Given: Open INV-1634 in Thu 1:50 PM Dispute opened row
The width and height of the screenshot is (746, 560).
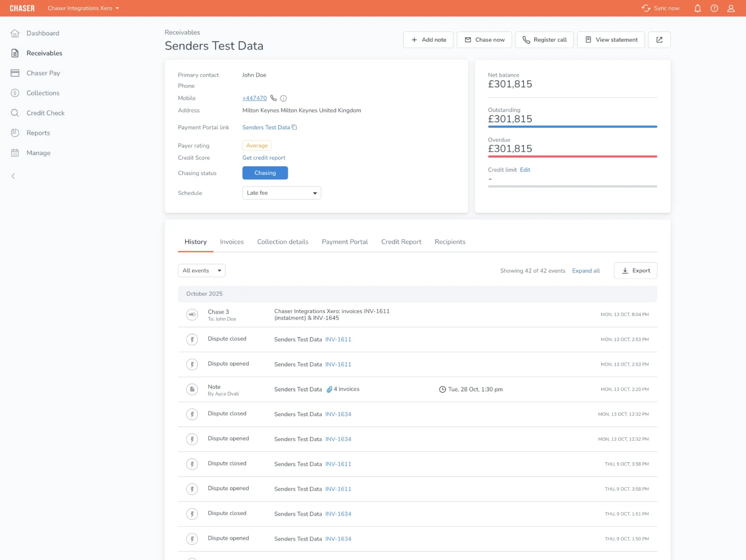Looking at the screenshot, I should coord(338,539).
